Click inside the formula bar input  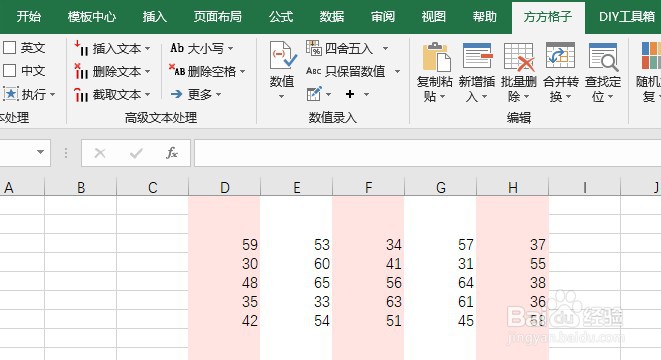click(427, 153)
